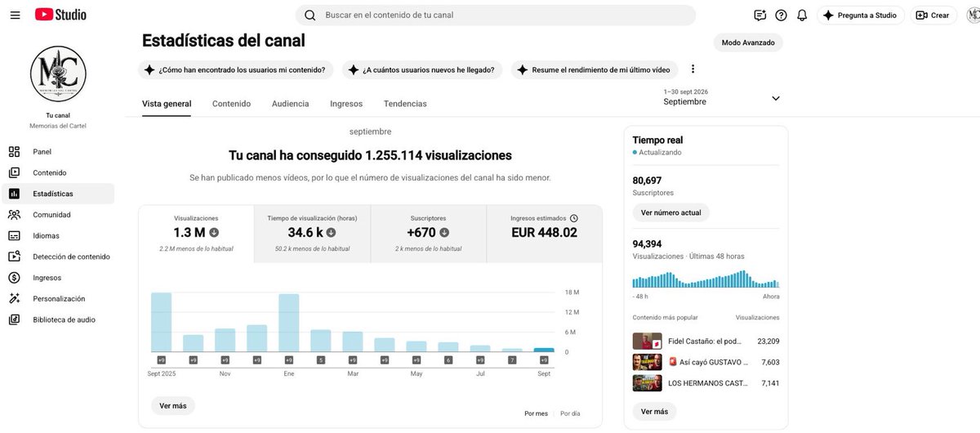980x433 pixels.
Task: Click the channel profile picture in sidebar
Action: tap(58, 74)
